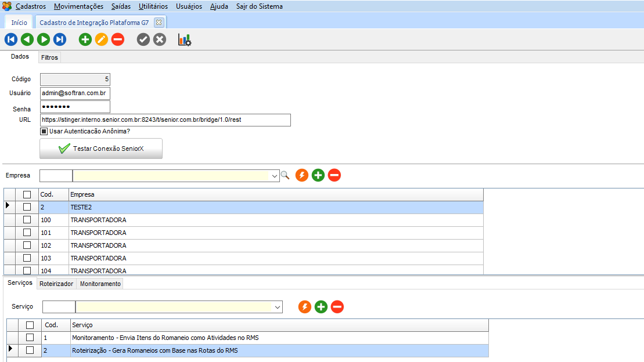Click the URL input field

pos(166,120)
